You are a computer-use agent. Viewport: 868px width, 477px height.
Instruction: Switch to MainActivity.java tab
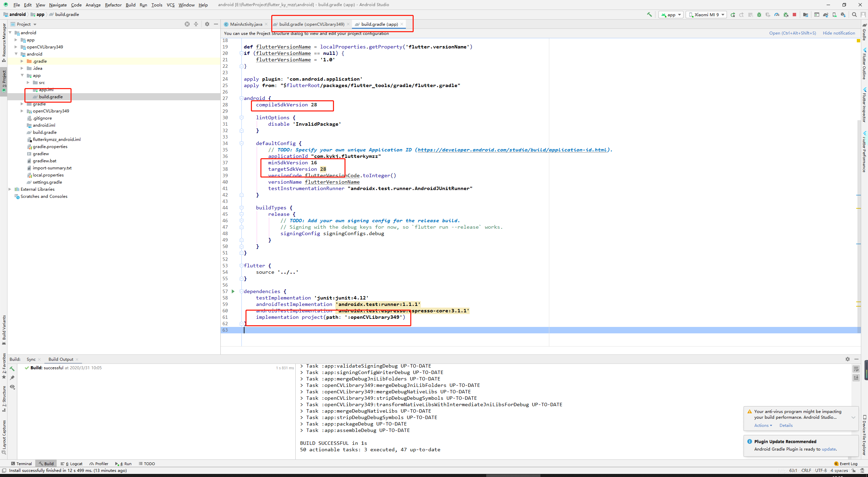(x=246, y=24)
